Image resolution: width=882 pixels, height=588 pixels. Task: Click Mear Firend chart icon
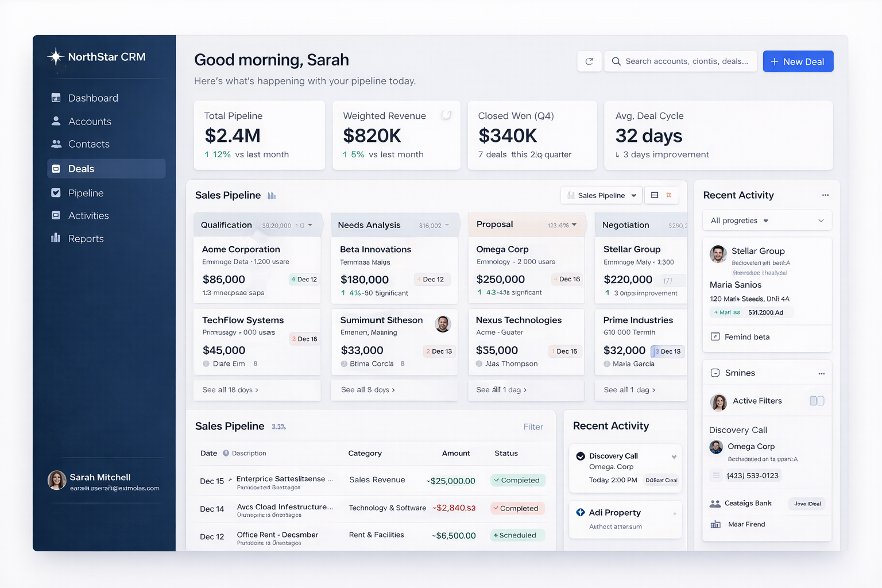(x=715, y=524)
